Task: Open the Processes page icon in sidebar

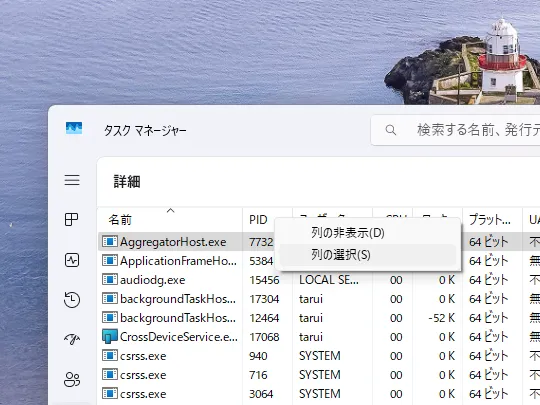Action: point(72,219)
